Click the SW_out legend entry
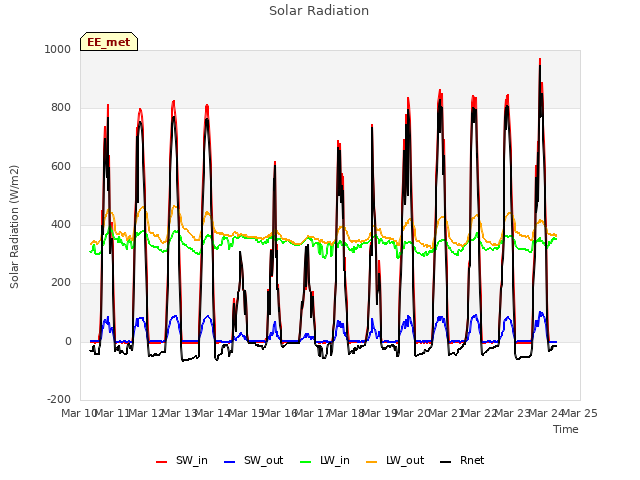 coord(254,460)
